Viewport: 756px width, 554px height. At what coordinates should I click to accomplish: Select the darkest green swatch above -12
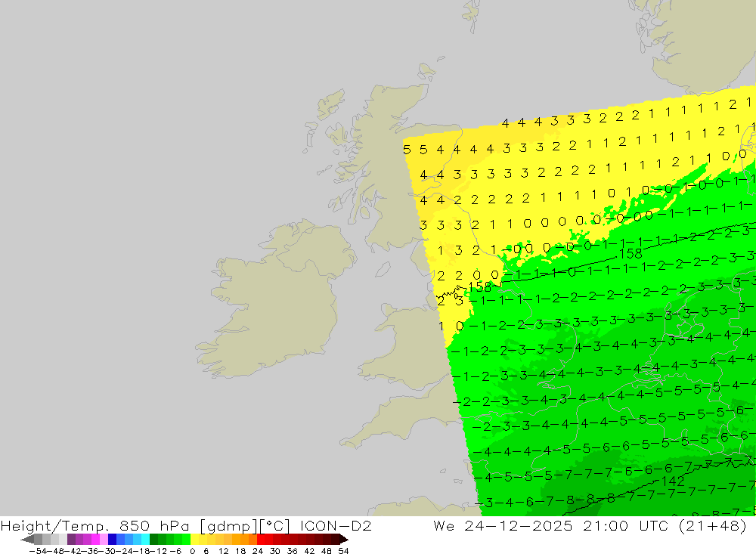click(x=153, y=539)
